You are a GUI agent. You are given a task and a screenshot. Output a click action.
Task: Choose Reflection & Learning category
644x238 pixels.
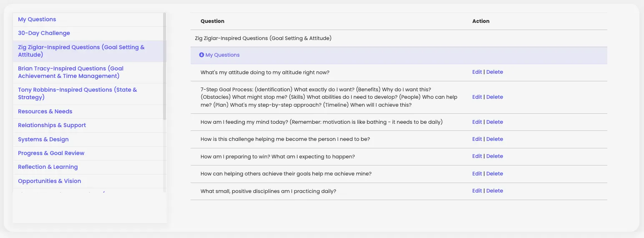point(48,167)
